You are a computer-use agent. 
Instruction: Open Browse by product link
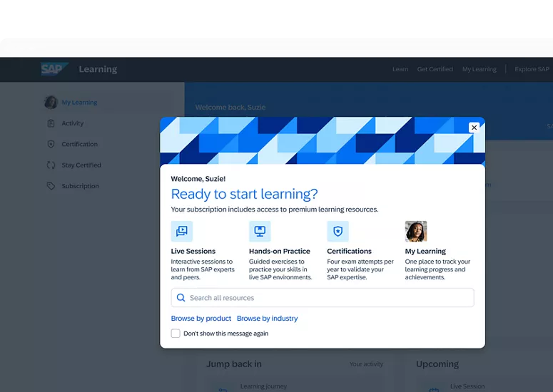click(201, 319)
